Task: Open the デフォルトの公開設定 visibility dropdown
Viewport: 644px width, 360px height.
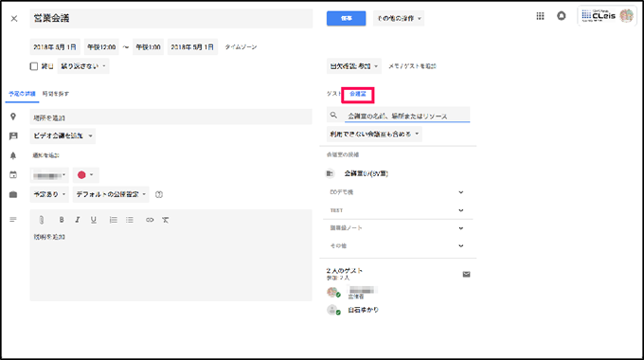Action: (111, 194)
